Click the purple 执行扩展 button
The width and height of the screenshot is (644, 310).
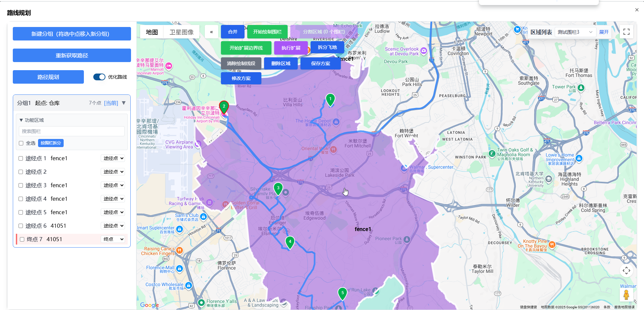tap(291, 48)
